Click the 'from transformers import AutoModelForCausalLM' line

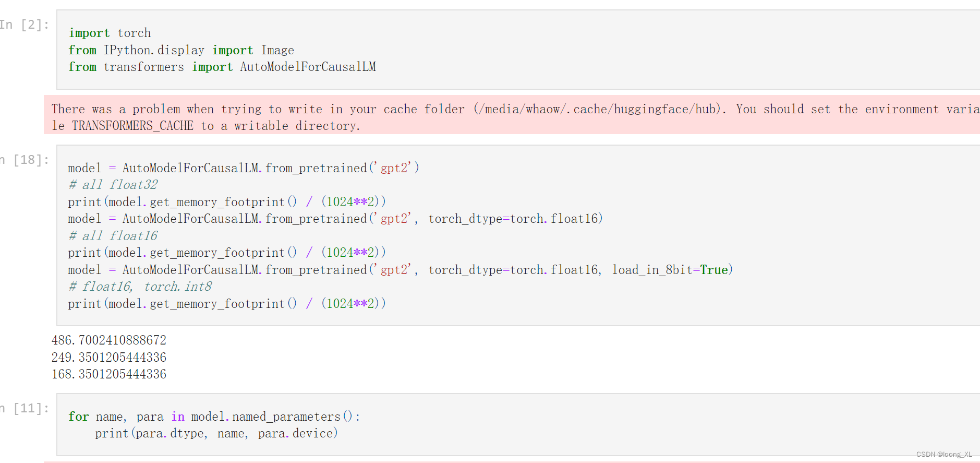pyautogui.click(x=222, y=67)
